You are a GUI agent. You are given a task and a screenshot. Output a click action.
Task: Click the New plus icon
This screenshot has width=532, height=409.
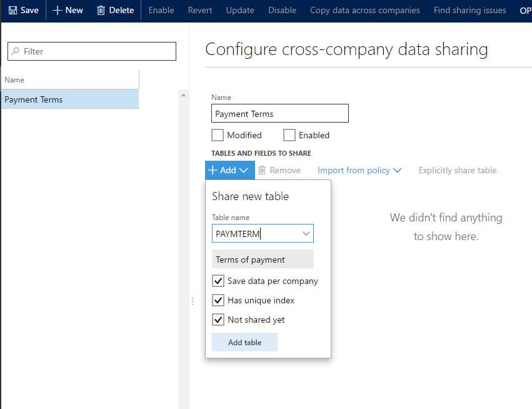click(58, 10)
